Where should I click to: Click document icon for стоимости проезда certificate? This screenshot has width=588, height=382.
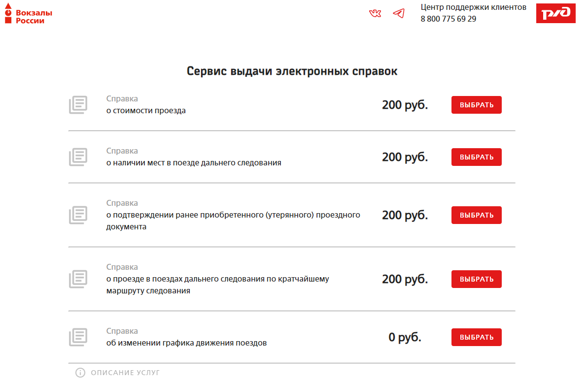click(x=78, y=105)
